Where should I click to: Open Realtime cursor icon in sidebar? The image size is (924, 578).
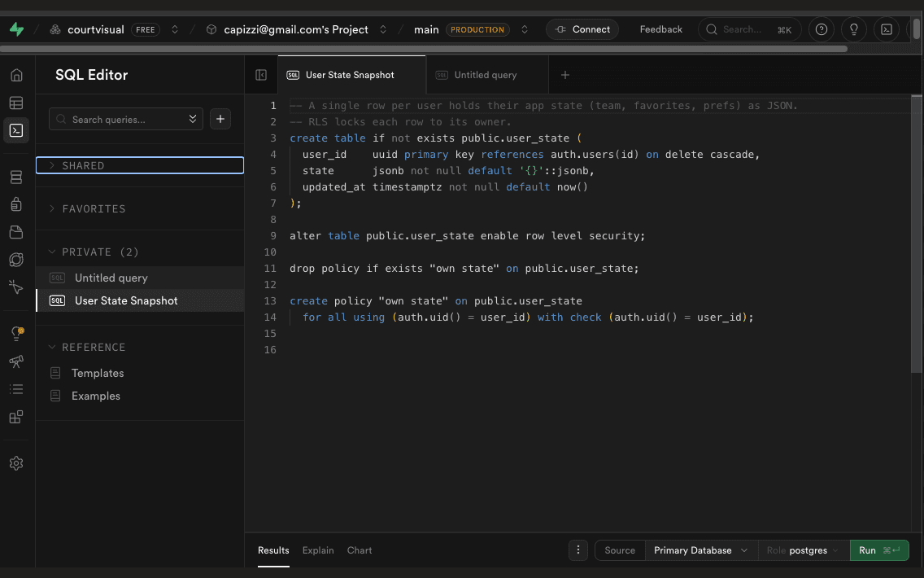point(16,287)
